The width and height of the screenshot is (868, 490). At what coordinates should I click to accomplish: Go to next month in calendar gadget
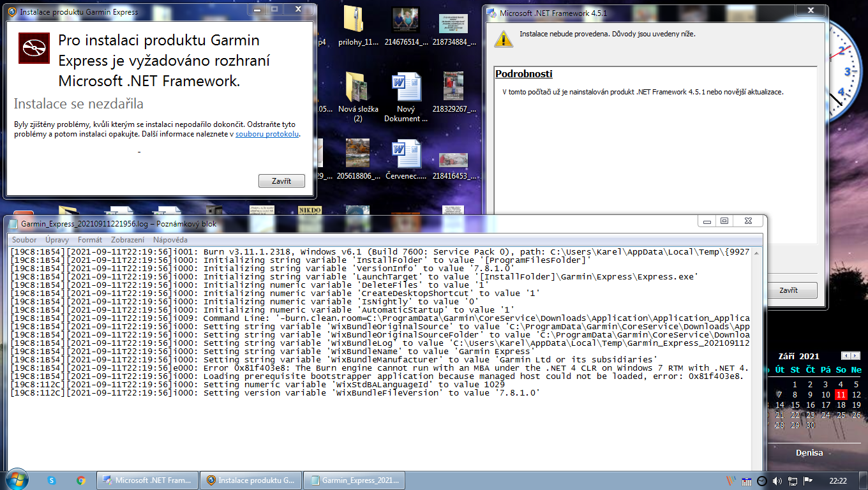854,355
